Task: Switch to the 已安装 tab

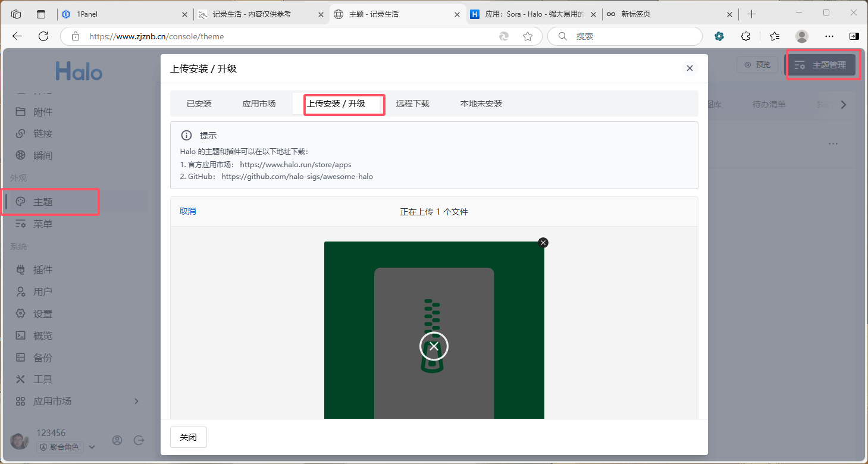Action: [199, 104]
